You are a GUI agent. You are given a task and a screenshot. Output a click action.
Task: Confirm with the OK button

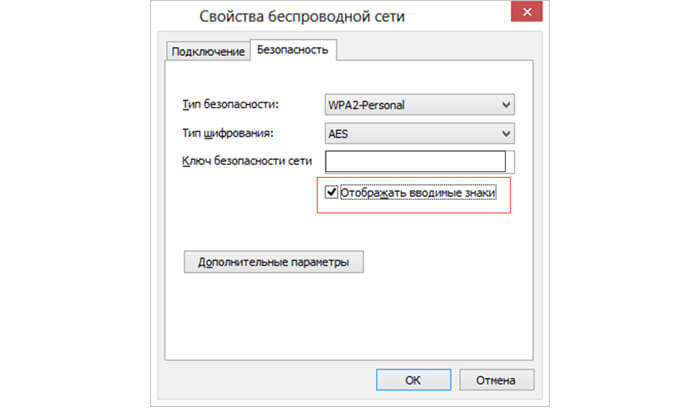coord(412,380)
